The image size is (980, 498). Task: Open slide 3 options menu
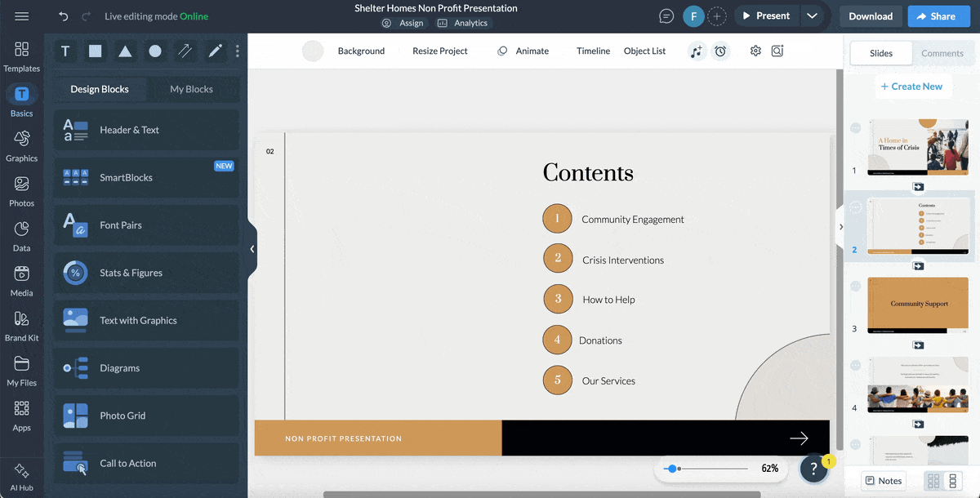pyautogui.click(x=856, y=287)
